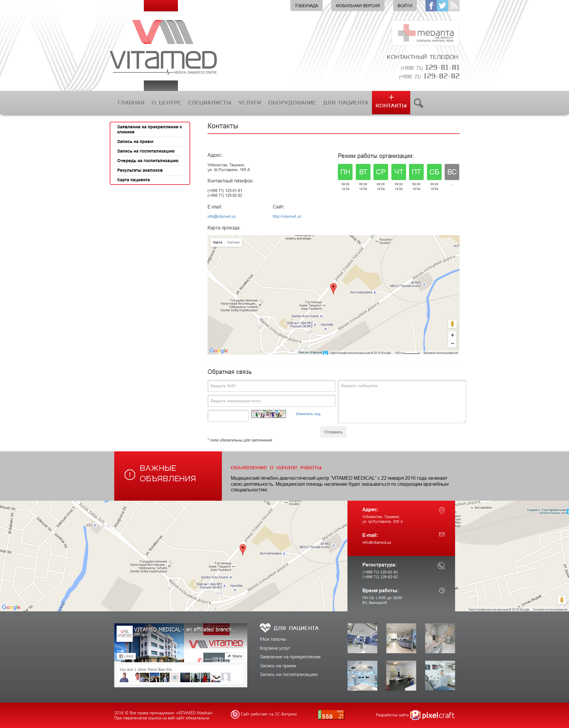Open Результаты анализов sidebar link
The height and width of the screenshot is (728, 569).
(x=140, y=170)
